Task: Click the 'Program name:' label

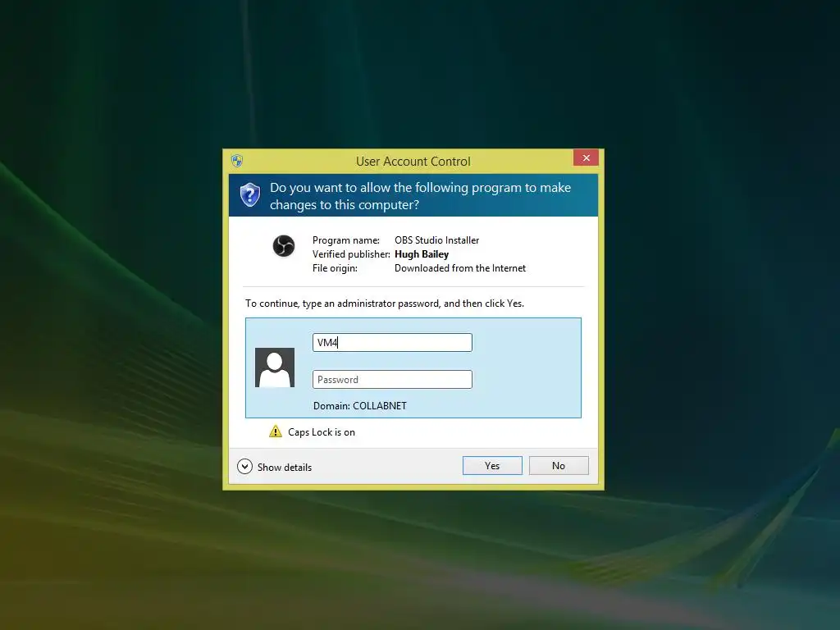Action: pyautogui.click(x=346, y=240)
